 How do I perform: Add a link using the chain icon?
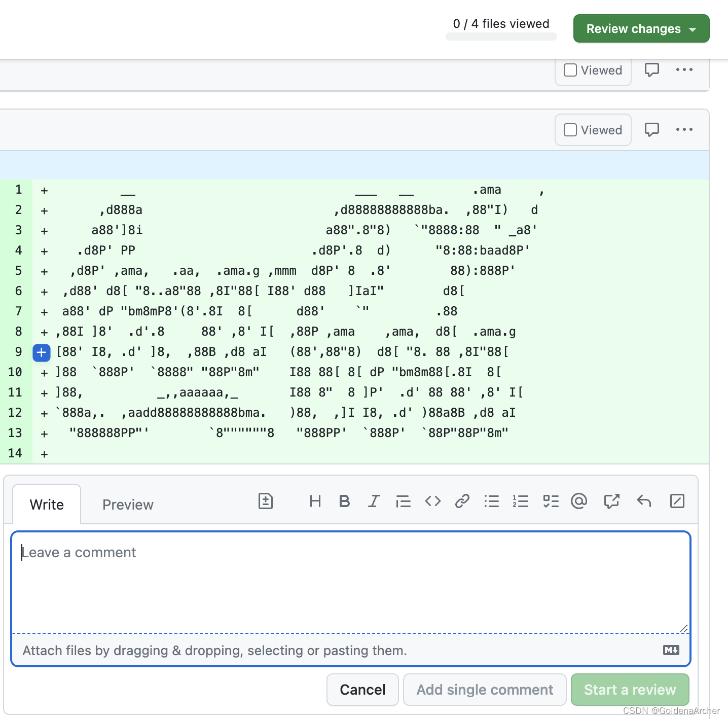[x=462, y=501]
